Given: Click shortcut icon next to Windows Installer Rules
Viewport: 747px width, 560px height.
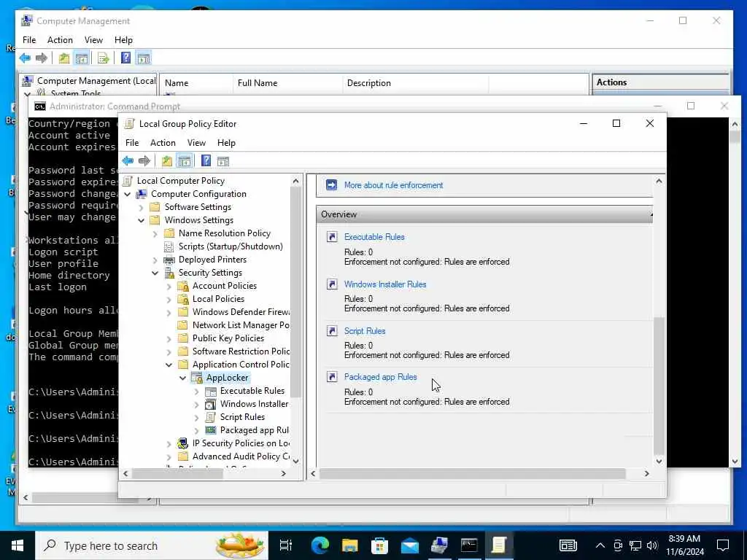Looking at the screenshot, I should pyautogui.click(x=332, y=284).
